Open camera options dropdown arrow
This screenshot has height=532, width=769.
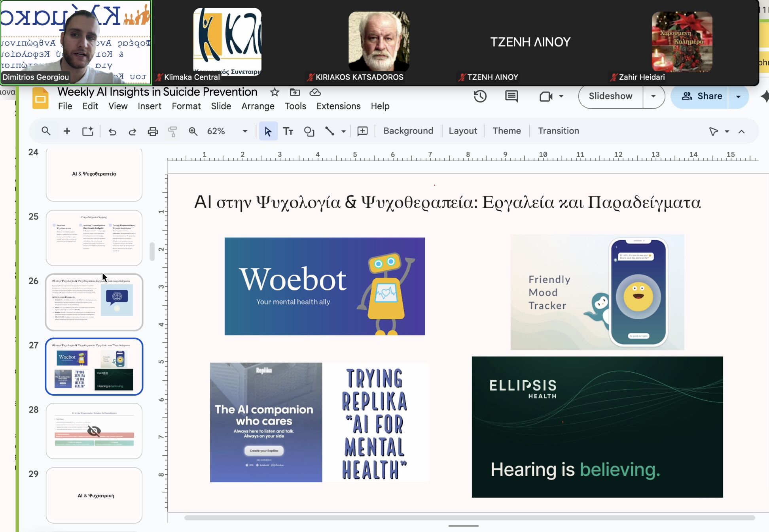point(561,96)
